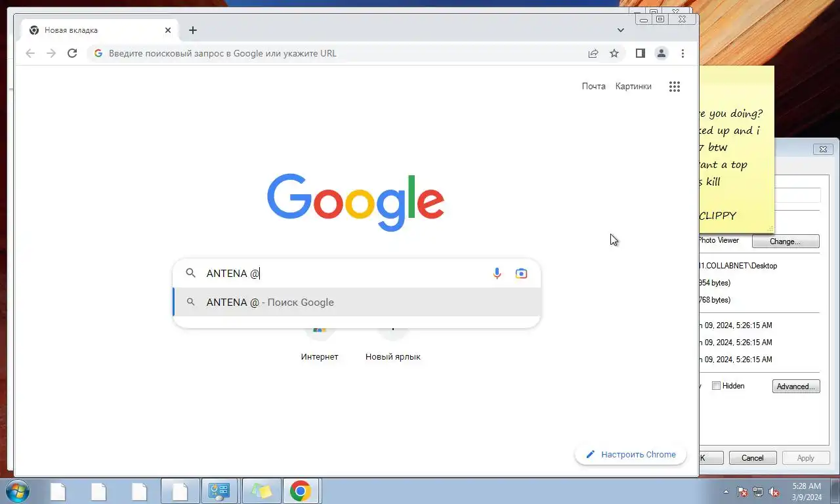Open Chrome's three-dot menu
The height and width of the screenshot is (504, 840).
point(682,53)
